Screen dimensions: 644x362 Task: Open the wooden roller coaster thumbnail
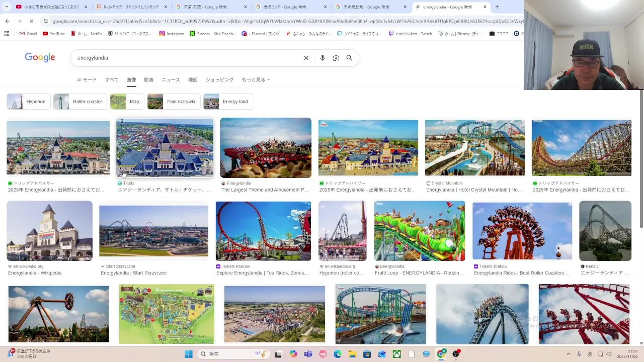[582, 148]
